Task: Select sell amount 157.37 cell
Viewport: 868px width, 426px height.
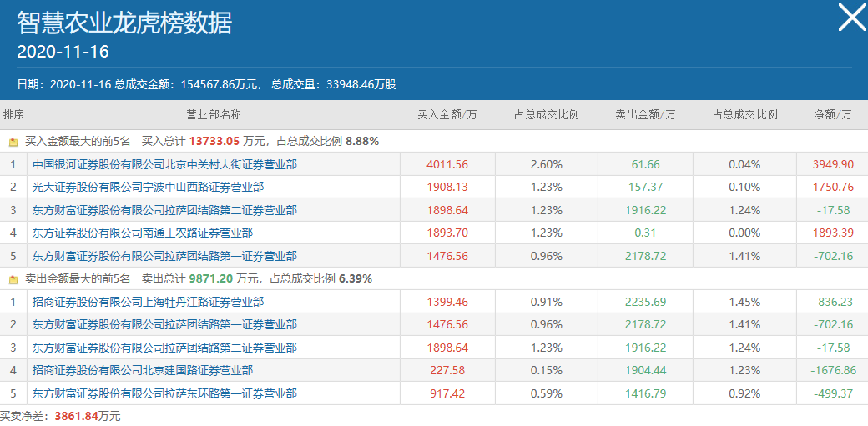Action: [645, 187]
